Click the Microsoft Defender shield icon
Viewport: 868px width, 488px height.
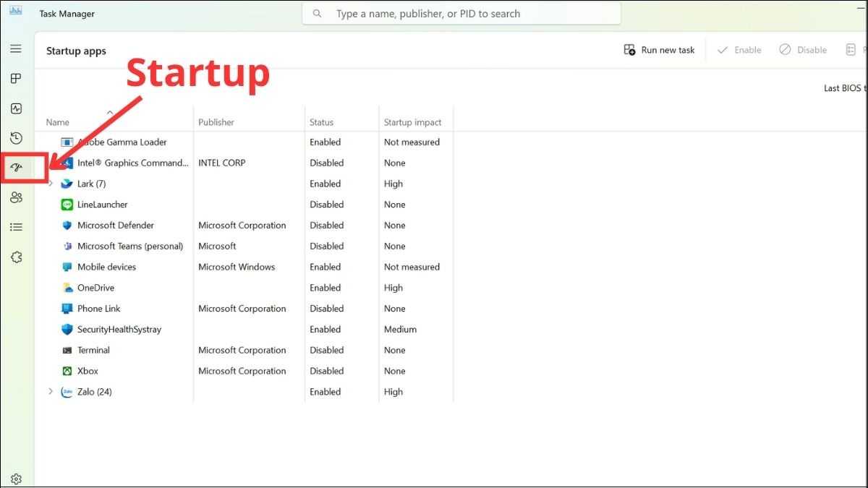click(x=67, y=226)
